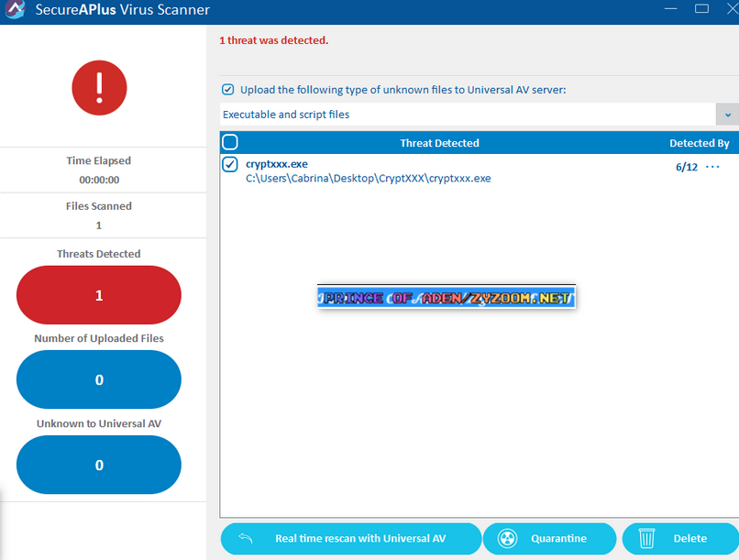Delete the selected threat

(680, 538)
